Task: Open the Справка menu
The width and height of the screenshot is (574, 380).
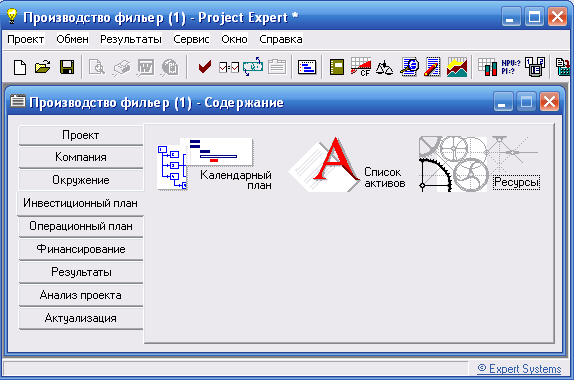Action: (x=281, y=39)
